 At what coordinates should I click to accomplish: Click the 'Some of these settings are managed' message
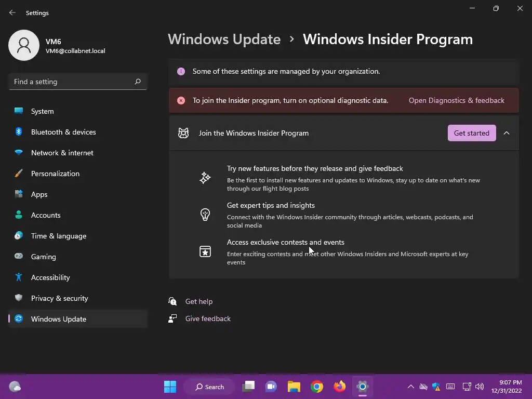(286, 71)
